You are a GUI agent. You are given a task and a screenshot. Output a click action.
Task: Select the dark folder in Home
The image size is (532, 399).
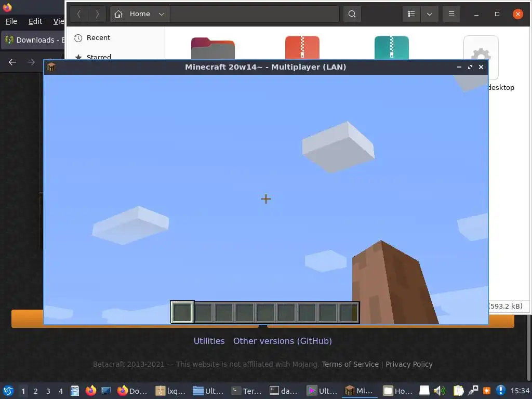click(x=212, y=48)
